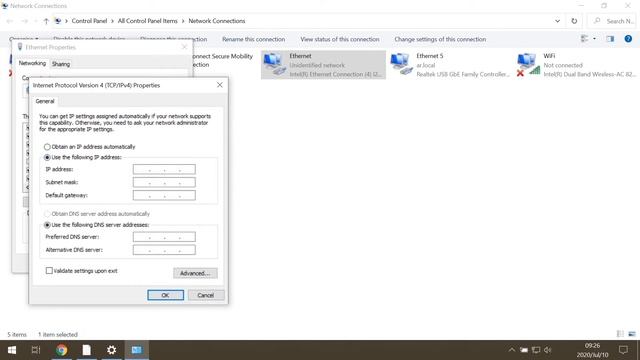The height and width of the screenshot is (360, 640).
Task: Select Use the following DNS server addresses
Action: (96, 225)
